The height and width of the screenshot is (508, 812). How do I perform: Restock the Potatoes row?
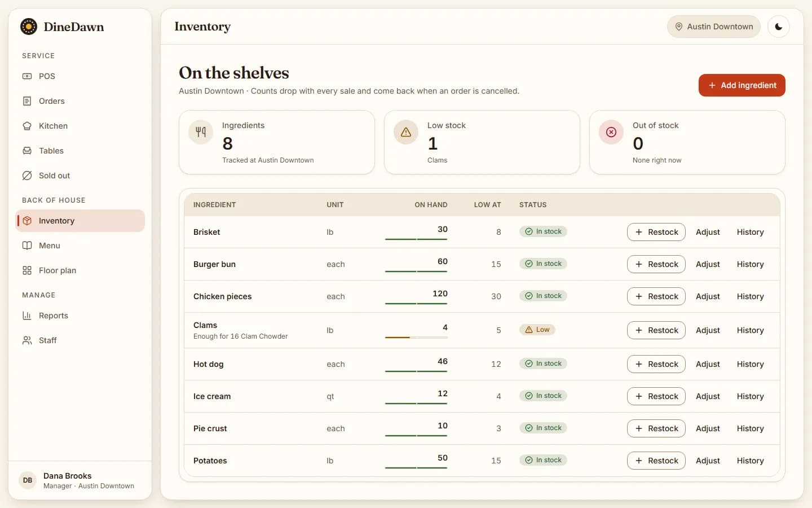tap(656, 461)
